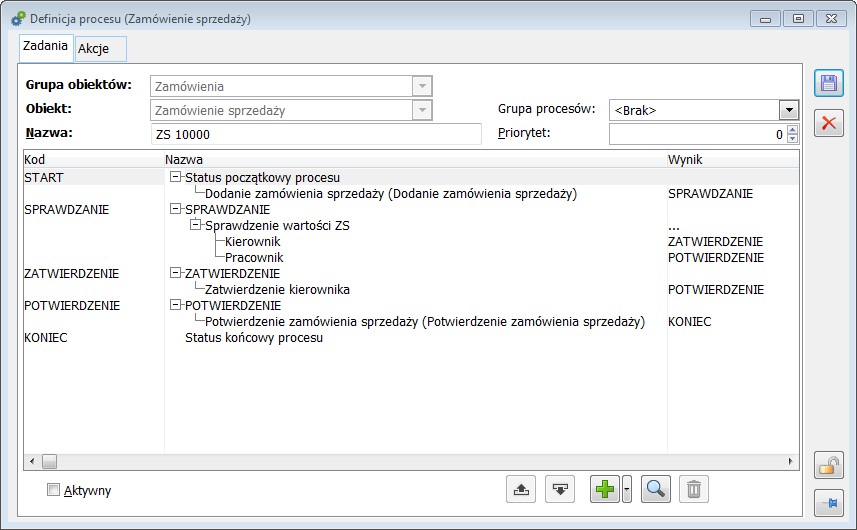
Task: Move the selected task down with the down arrow button
Action: click(x=560, y=489)
